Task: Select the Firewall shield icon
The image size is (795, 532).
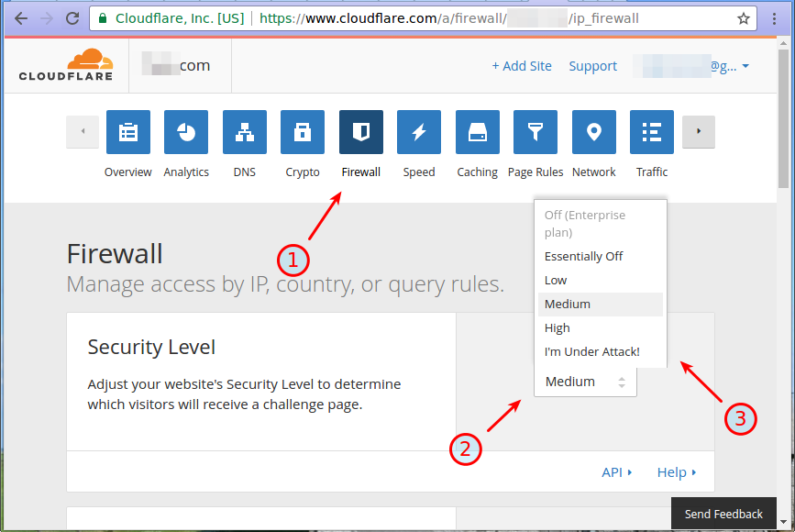Action: point(361,132)
